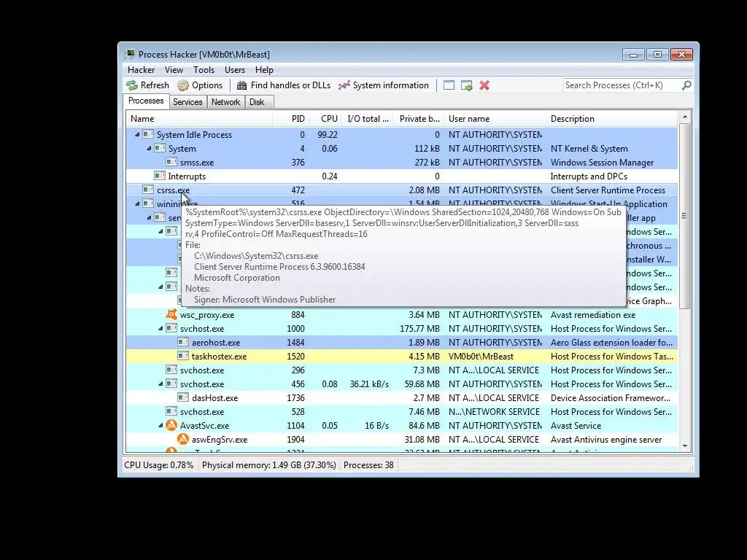747x560 pixels.
Task: Click the taskhostex.exe process icon
Action: pos(183,356)
